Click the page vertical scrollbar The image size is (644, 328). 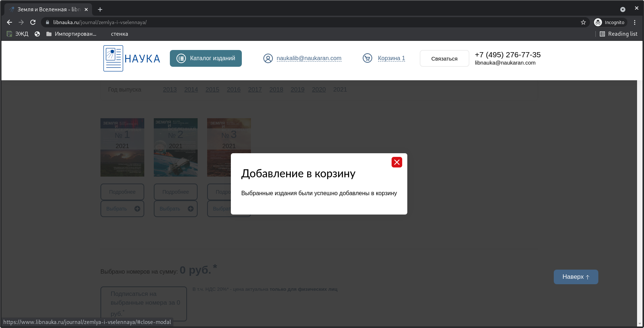(x=639, y=203)
